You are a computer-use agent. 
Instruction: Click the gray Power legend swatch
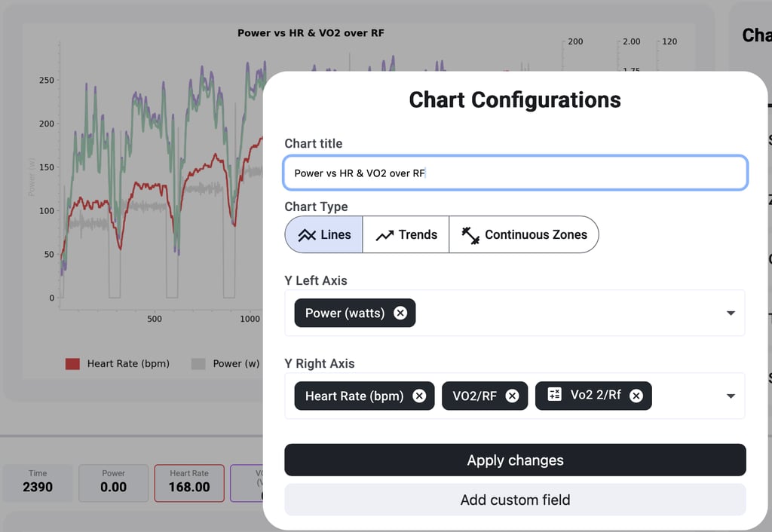(x=198, y=364)
